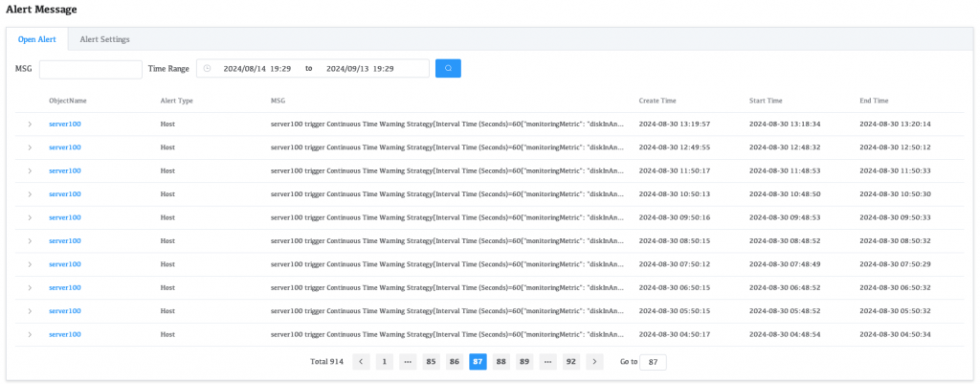
Task: Select the Open Alert tab
Action: (x=37, y=39)
